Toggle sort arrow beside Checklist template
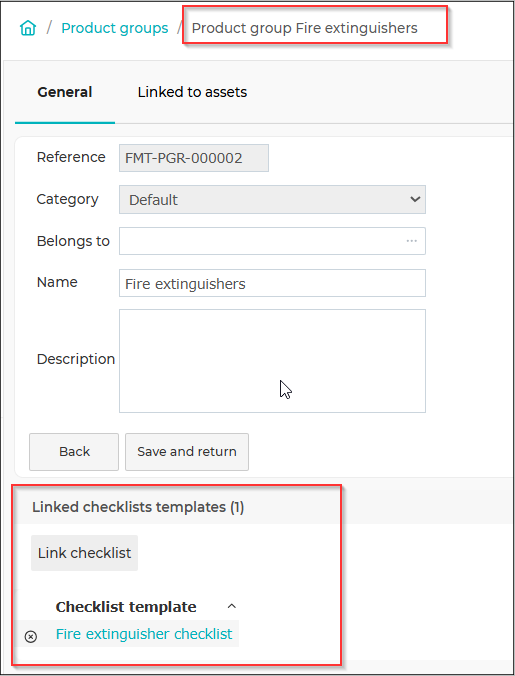The image size is (515, 676). (x=231, y=606)
